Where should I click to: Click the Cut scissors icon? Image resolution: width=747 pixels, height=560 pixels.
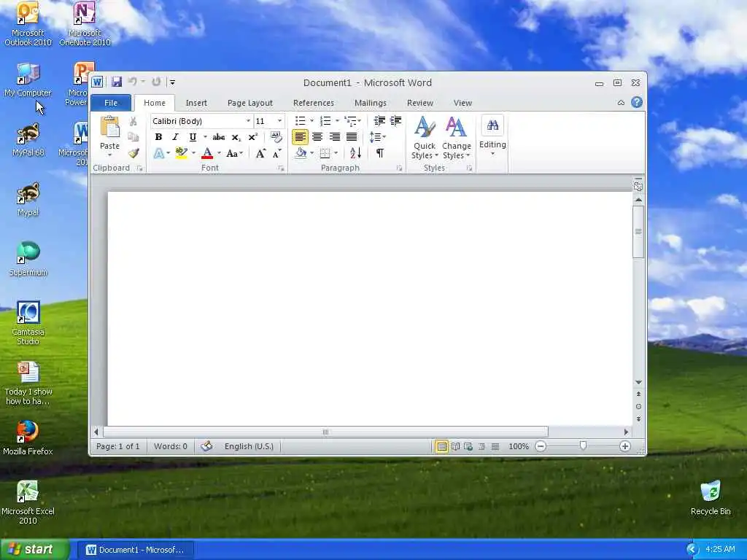(x=133, y=122)
